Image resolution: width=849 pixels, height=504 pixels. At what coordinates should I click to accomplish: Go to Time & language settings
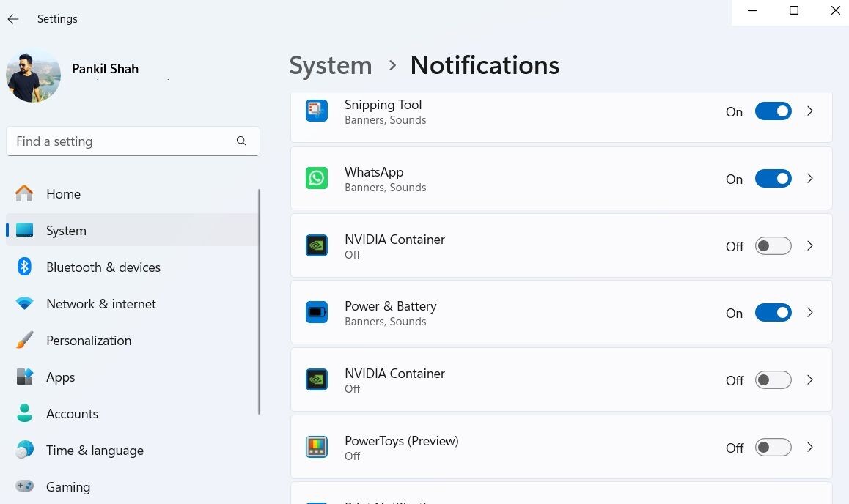tap(131, 451)
